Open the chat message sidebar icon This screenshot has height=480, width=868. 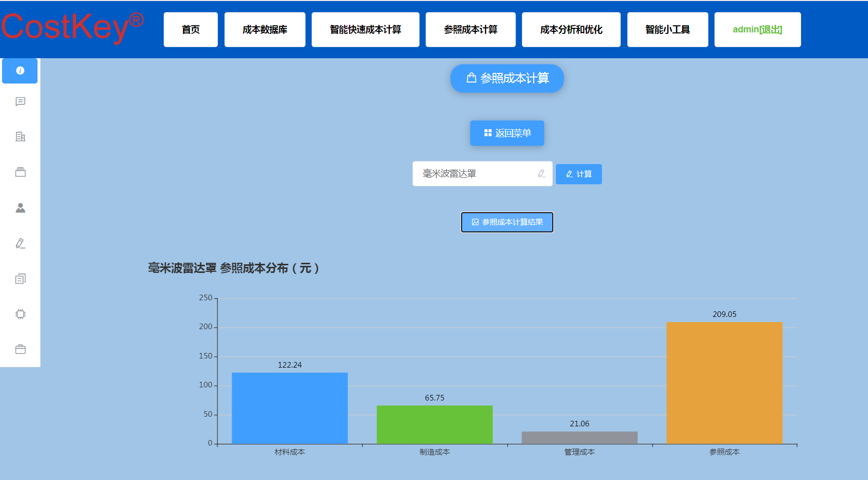[20, 102]
